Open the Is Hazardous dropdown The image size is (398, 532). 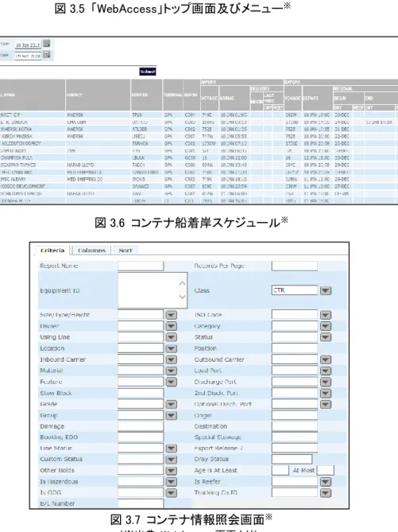pos(172,482)
